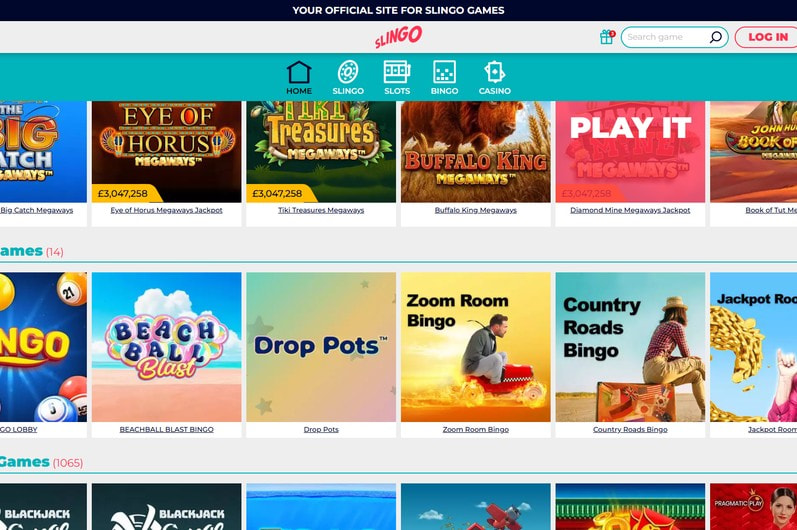This screenshot has height=530, width=797.
Task: Open Tiki Treasures Megaways thumbnail
Action: point(321,151)
